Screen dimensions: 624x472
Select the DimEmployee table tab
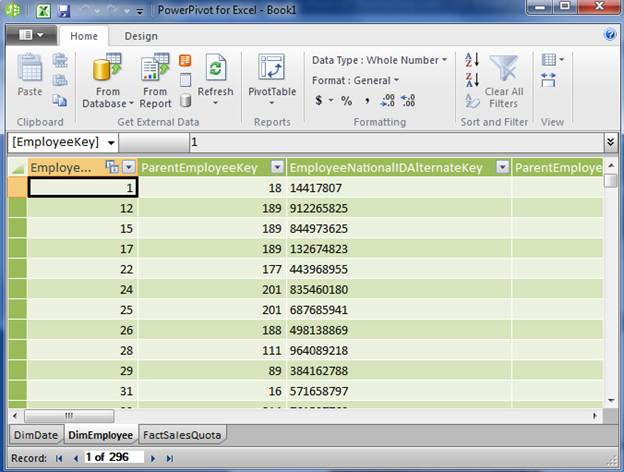100,435
